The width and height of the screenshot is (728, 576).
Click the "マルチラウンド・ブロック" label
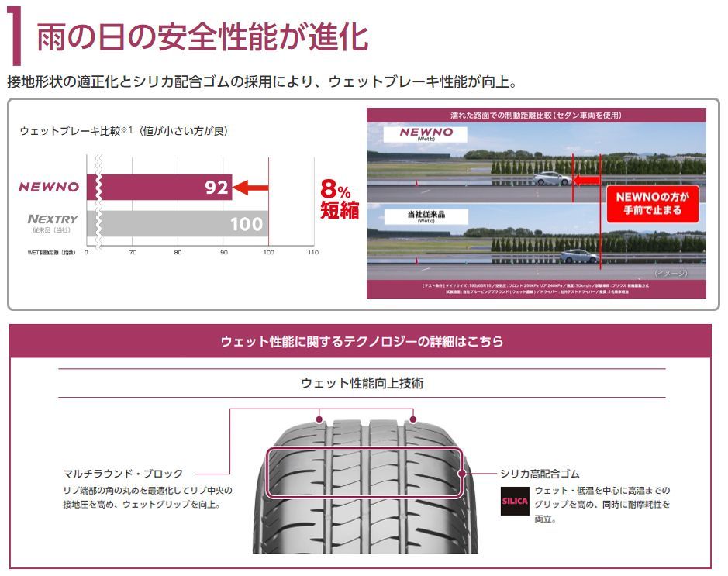point(123,474)
